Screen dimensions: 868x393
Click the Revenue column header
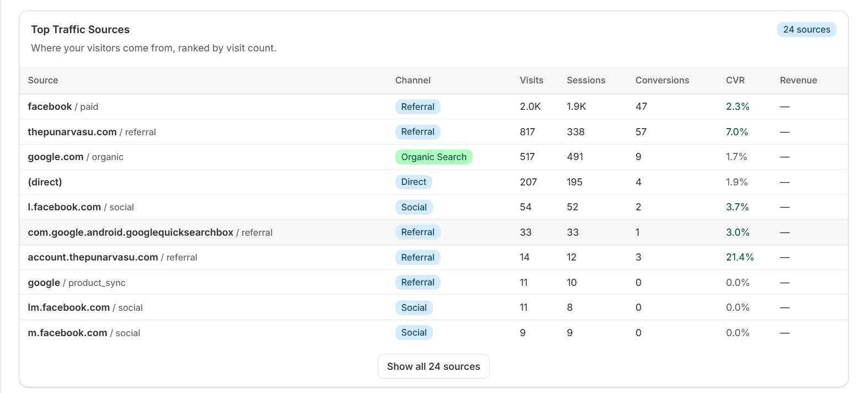tap(798, 81)
